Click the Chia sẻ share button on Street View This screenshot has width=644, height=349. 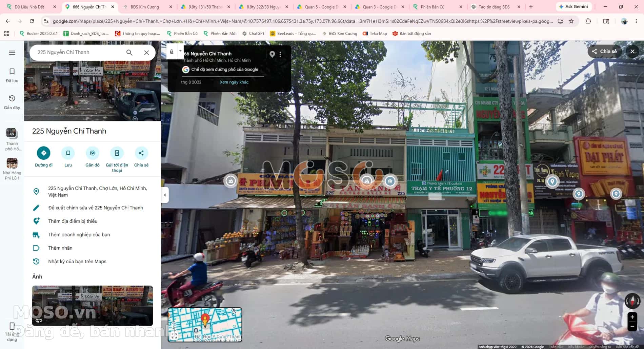tap(604, 52)
